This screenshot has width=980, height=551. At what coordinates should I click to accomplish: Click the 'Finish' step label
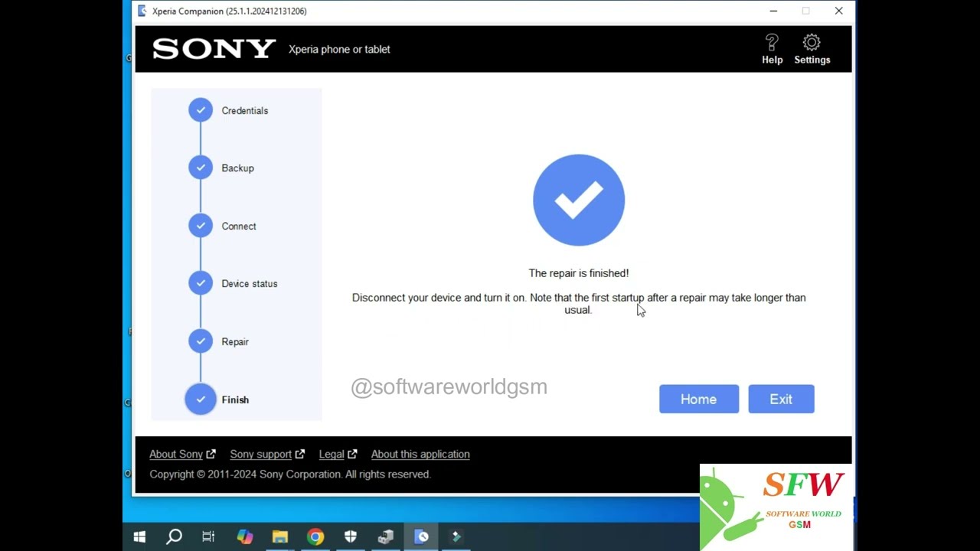coord(235,399)
